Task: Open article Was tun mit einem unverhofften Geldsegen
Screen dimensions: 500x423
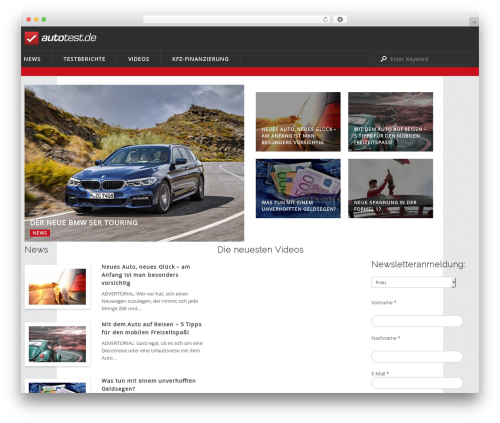Action: point(149,385)
